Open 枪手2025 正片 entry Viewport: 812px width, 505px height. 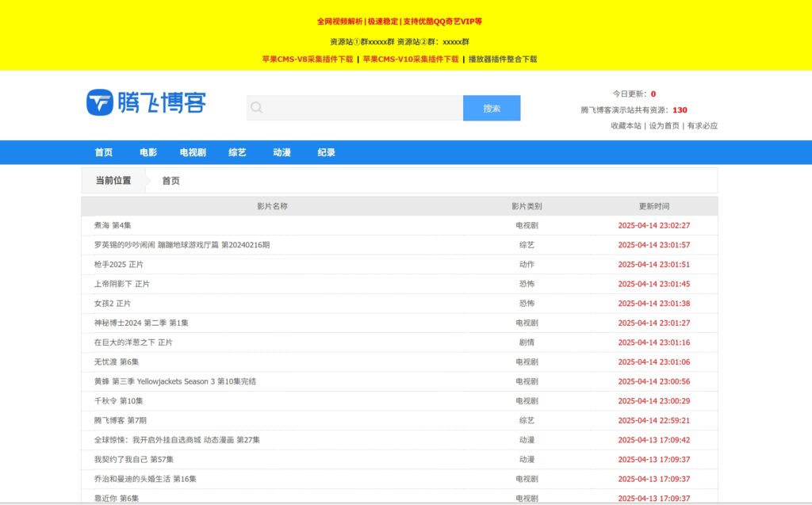pos(119,264)
